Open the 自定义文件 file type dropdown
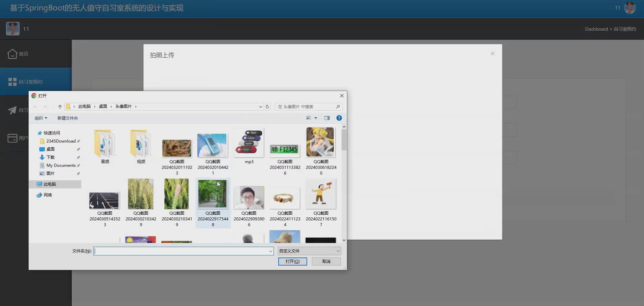644x306 pixels. (x=309, y=251)
